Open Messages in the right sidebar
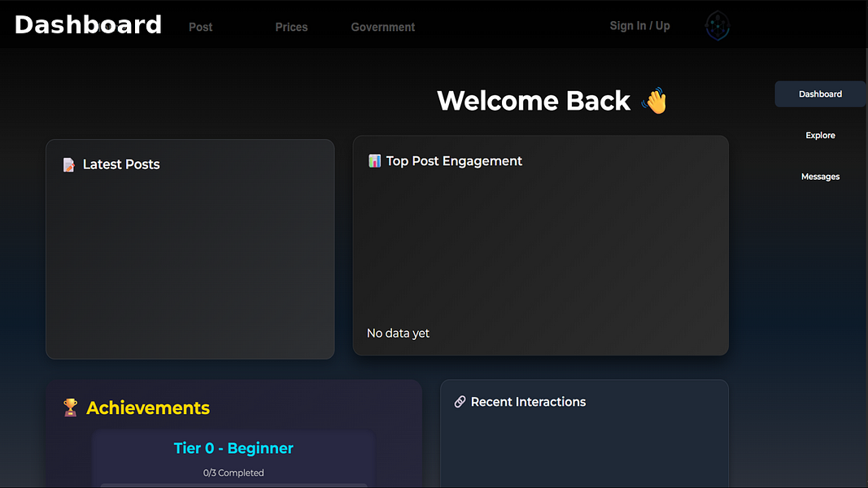 point(820,176)
